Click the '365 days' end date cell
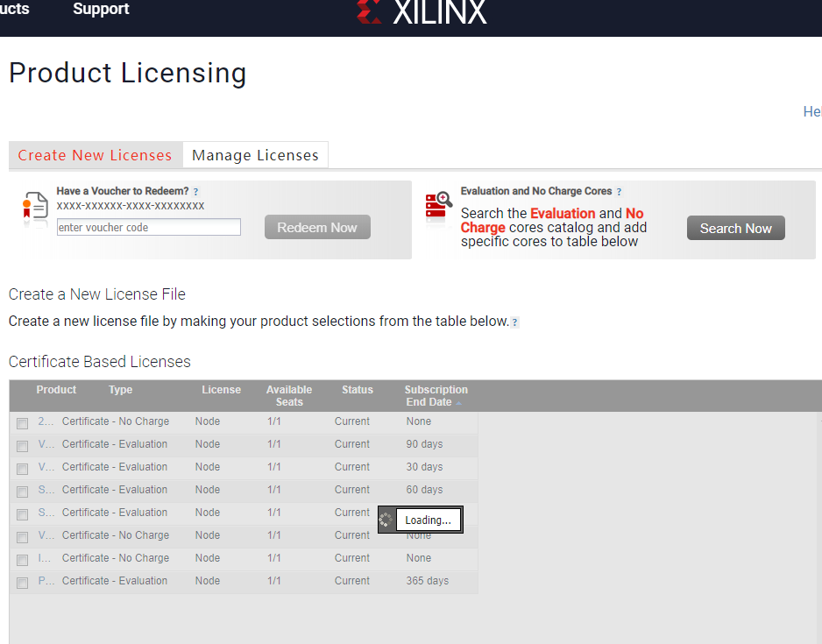 coord(428,581)
